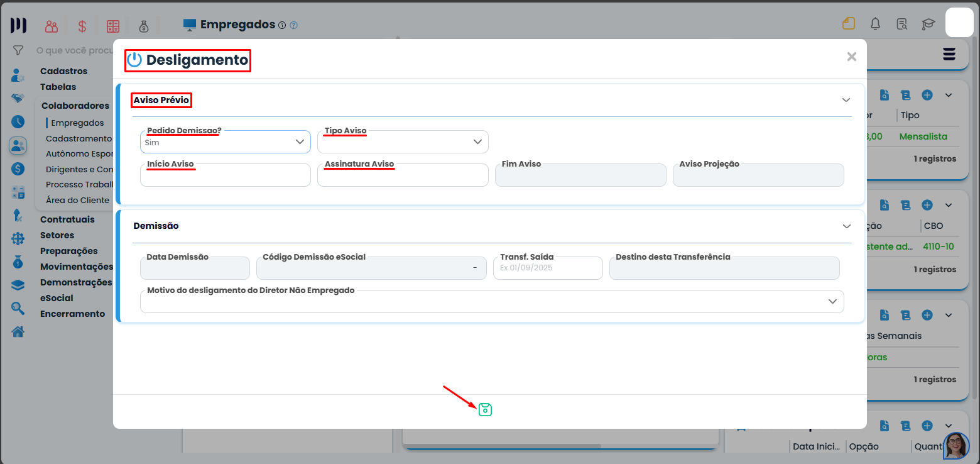The width and height of the screenshot is (980, 464).
Task: Select the blue calculator icon in the left sidebar
Action: point(18,192)
